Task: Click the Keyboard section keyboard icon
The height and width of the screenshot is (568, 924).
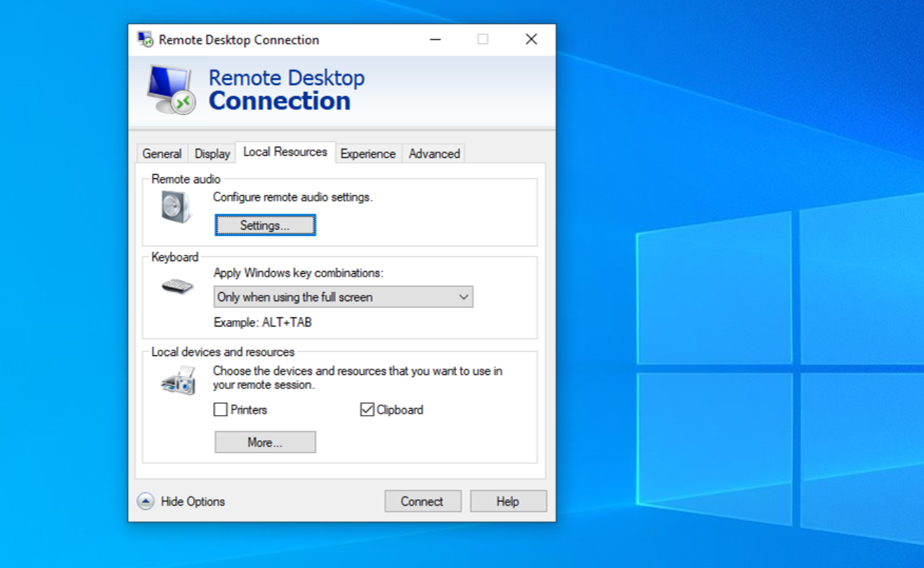Action: click(177, 286)
